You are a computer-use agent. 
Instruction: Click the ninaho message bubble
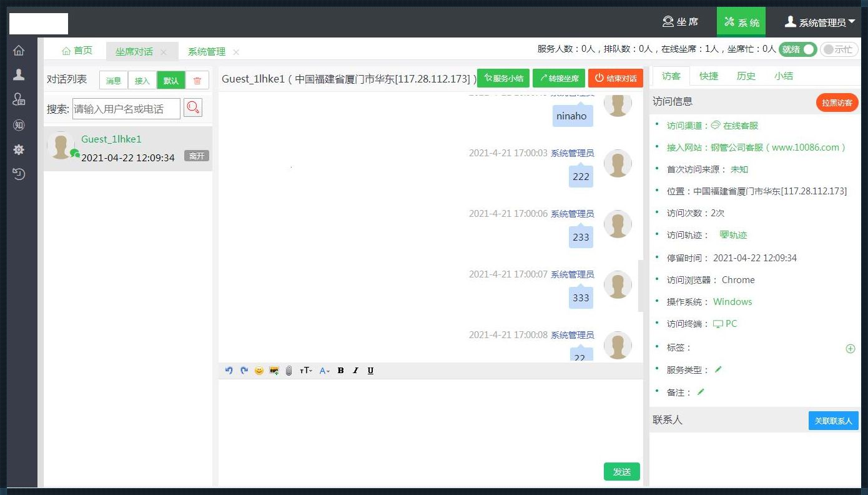tap(572, 116)
